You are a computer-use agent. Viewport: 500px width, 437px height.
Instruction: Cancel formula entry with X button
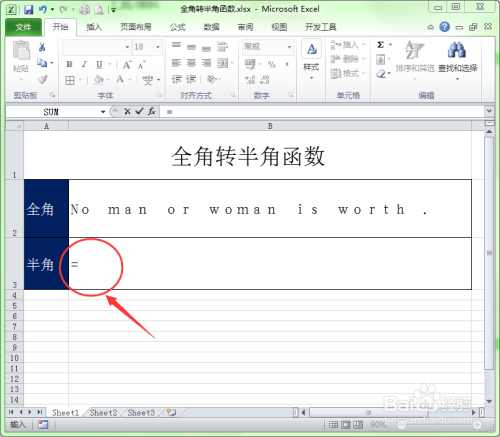coord(127,112)
